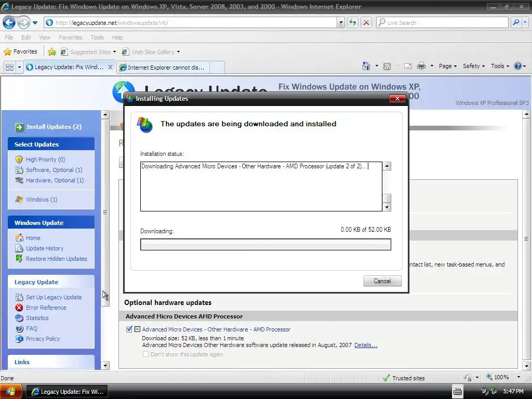
Task: Expand the address bar history dropdown
Action: (341, 23)
